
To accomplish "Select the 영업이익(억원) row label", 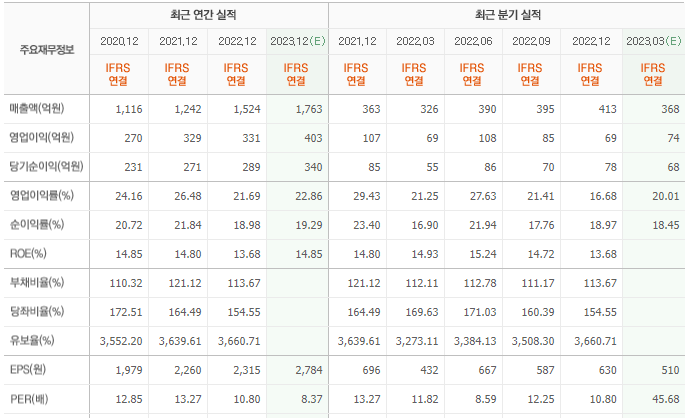I will pos(42,137).
